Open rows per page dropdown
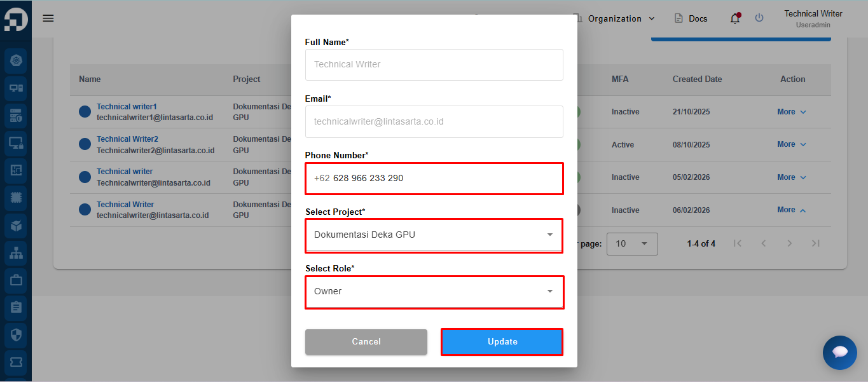 click(632, 243)
